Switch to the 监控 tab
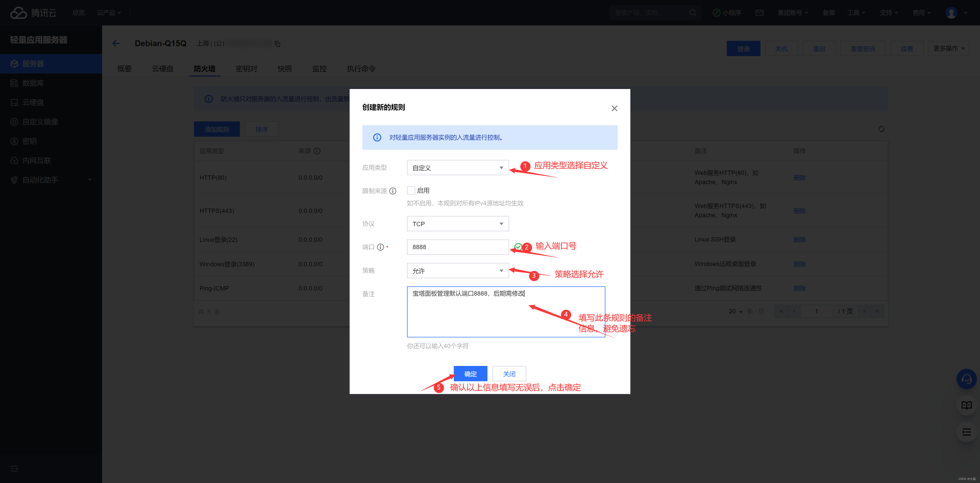The width and height of the screenshot is (980, 483). 319,68
